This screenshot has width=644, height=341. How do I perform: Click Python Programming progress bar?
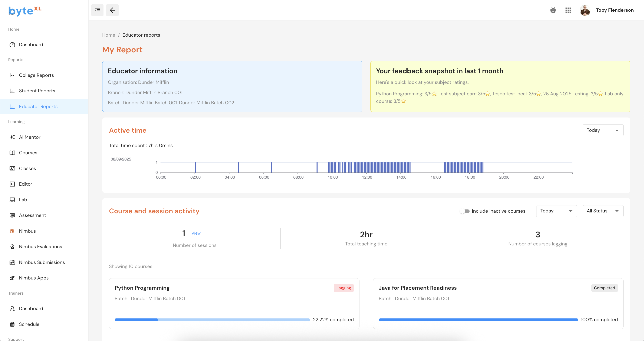click(212, 320)
